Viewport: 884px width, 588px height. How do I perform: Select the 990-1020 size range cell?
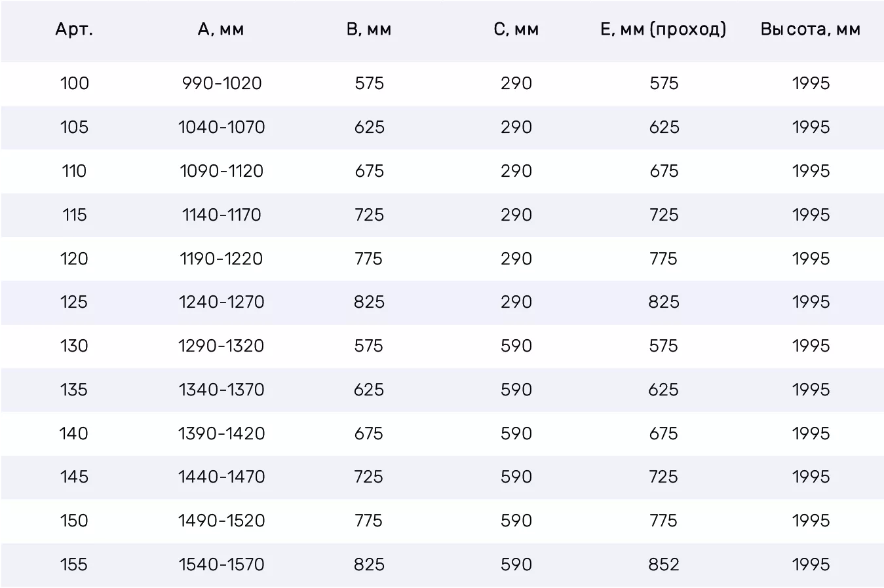221,83
